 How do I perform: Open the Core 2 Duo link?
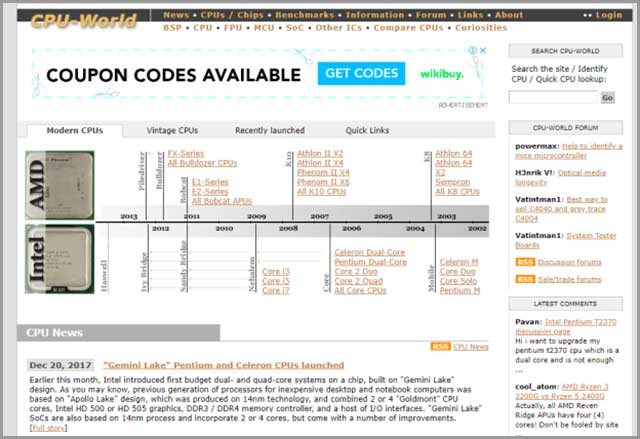(x=356, y=271)
